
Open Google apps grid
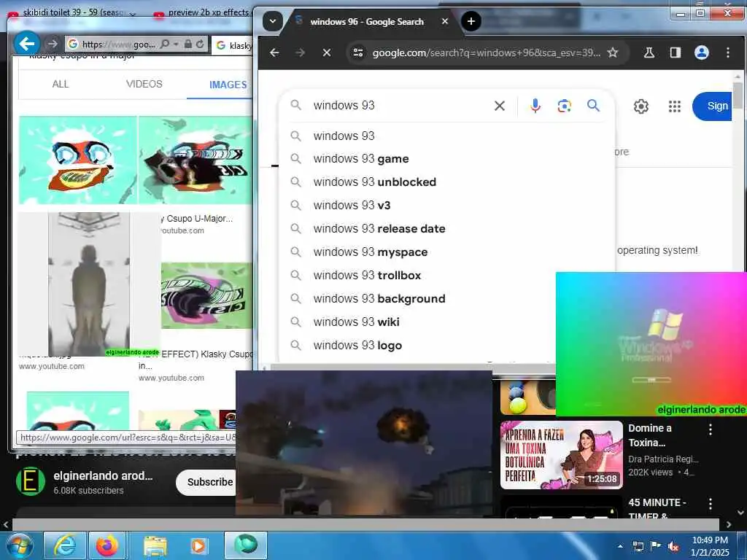point(674,106)
